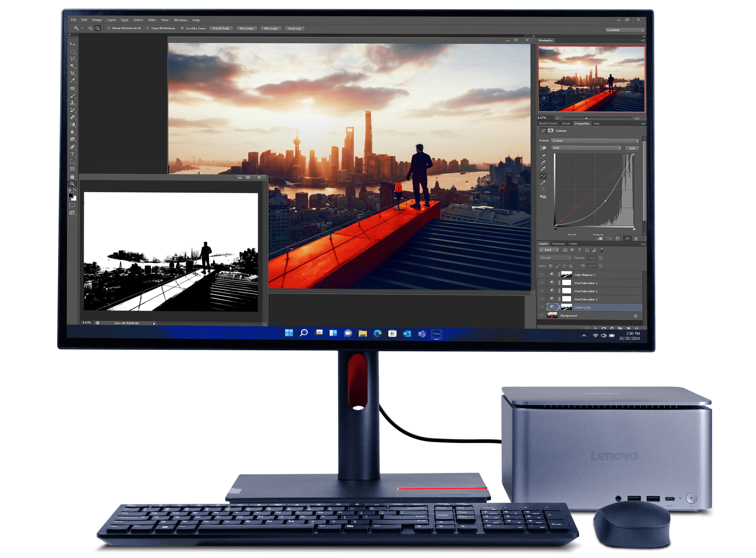
Task: Activate the Horizontal Type tool
Action: (73, 154)
